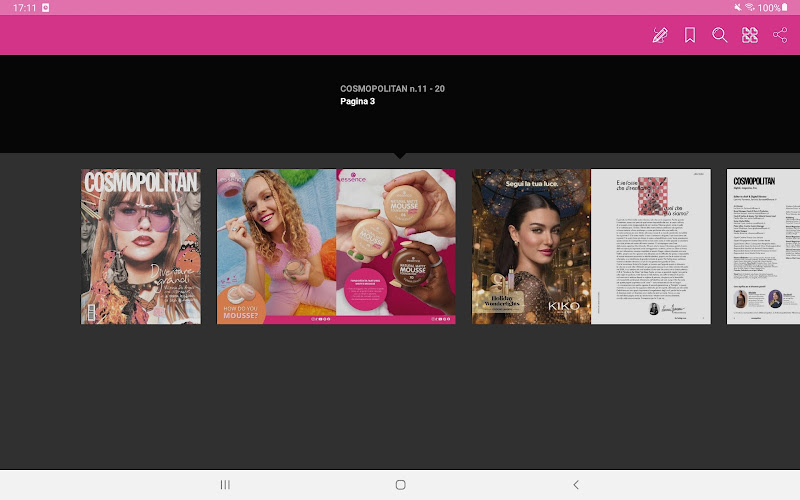
Task: Tap the notification icon next to the clock
Action: (45, 8)
